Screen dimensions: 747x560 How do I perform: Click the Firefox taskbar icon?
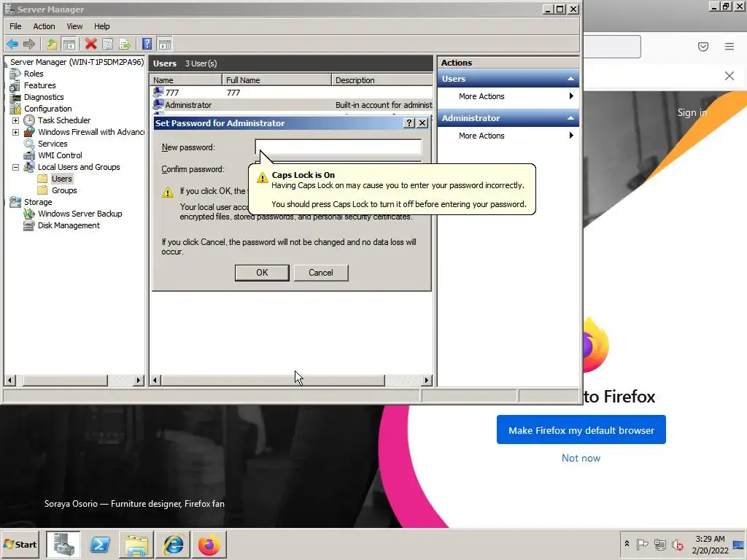[x=209, y=544]
